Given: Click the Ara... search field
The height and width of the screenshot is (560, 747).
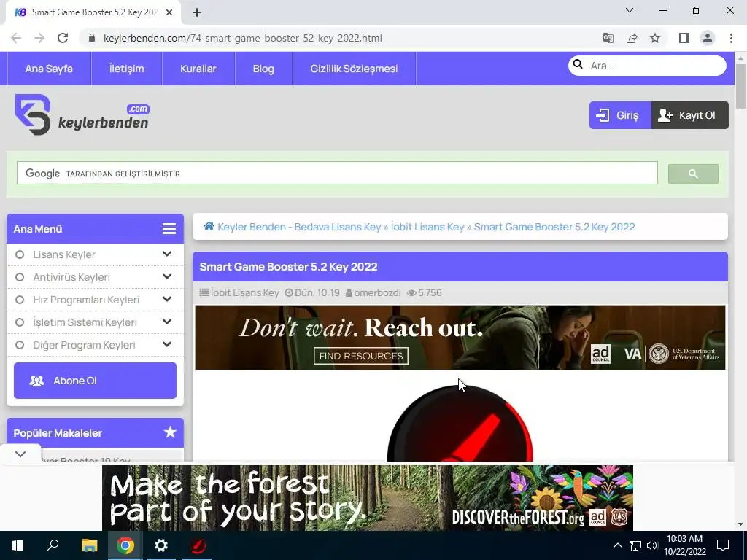Looking at the screenshot, I should 647,66.
